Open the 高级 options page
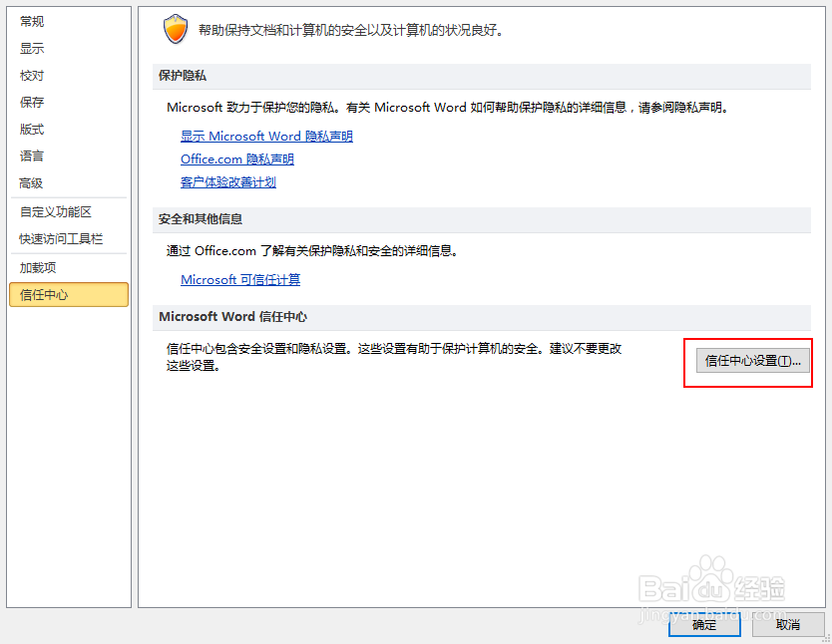Screen dimensions: 832x644 click(31, 183)
